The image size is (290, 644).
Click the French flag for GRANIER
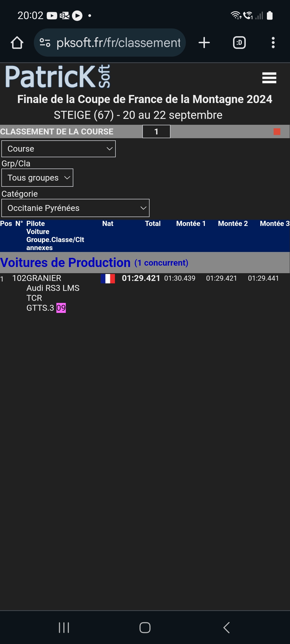point(108,279)
